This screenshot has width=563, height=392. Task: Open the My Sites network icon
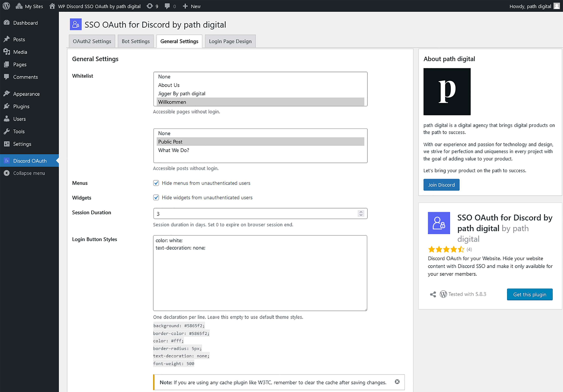(x=19, y=6)
